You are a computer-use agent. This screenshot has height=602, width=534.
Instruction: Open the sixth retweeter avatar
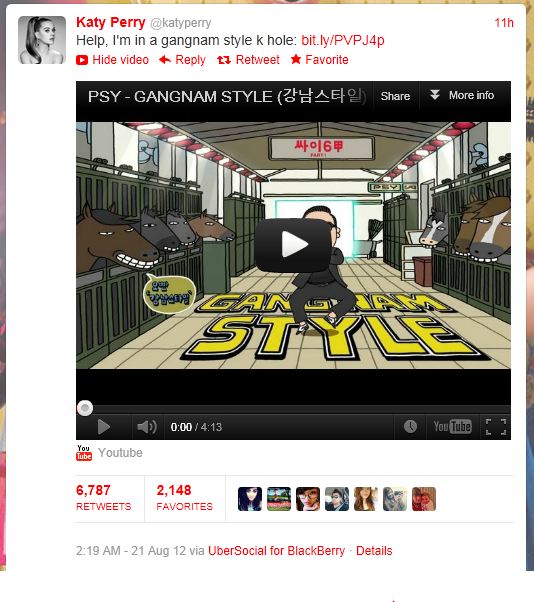point(395,499)
